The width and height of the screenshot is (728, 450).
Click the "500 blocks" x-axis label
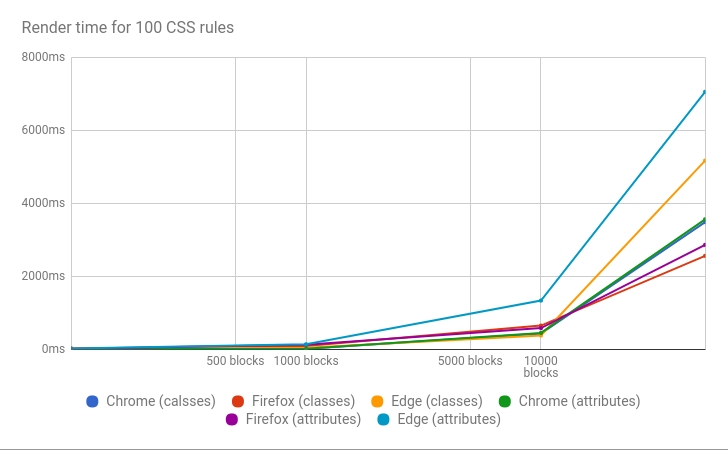pyautogui.click(x=235, y=361)
